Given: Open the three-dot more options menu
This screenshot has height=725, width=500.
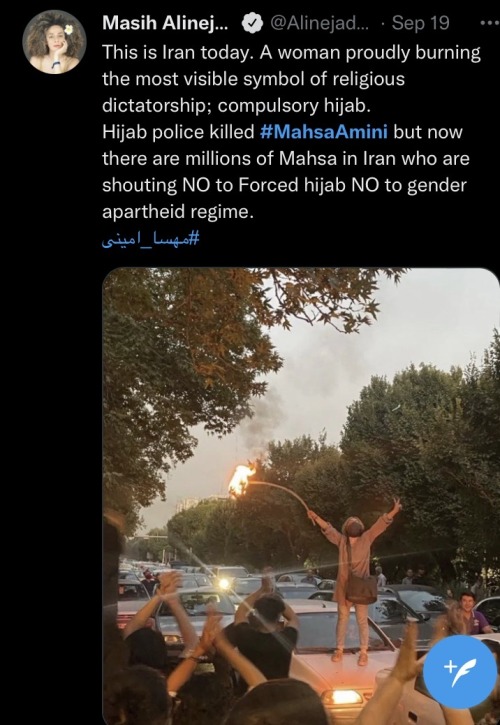Looking at the screenshot, I should [490, 23].
